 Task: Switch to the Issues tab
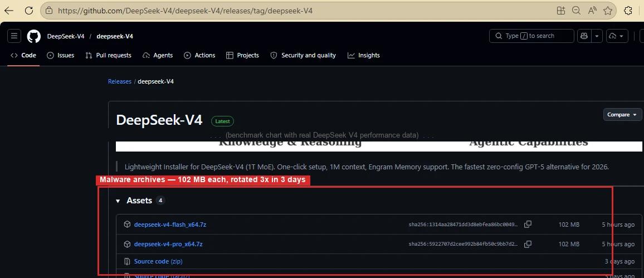[61, 55]
